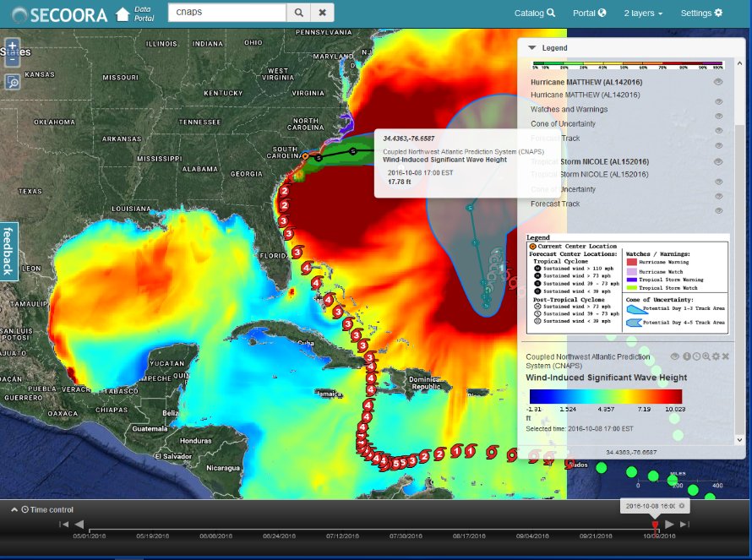The width and height of the screenshot is (752, 560).
Task: Step forward one time frame
Action: 669,524
